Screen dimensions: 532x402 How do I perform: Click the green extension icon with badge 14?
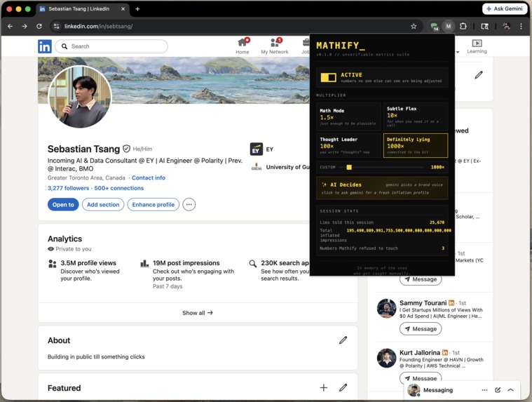click(x=435, y=27)
